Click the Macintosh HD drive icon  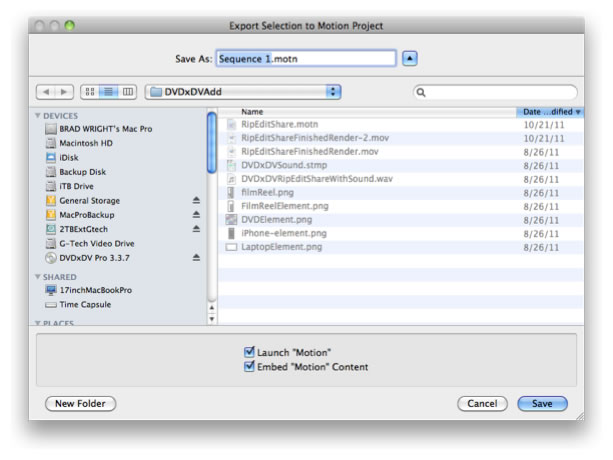(x=51, y=143)
